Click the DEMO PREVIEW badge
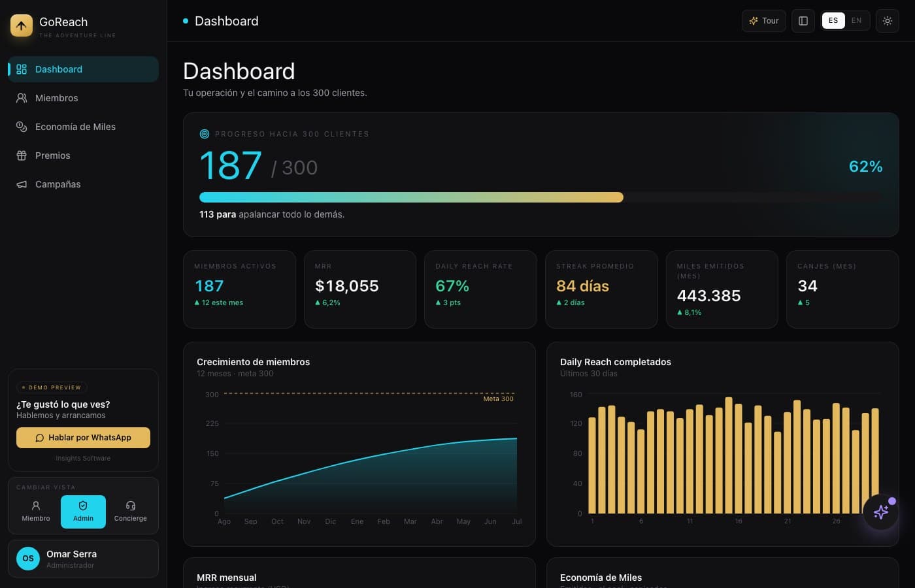The height and width of the screenshot is (588, 915). 52,387
